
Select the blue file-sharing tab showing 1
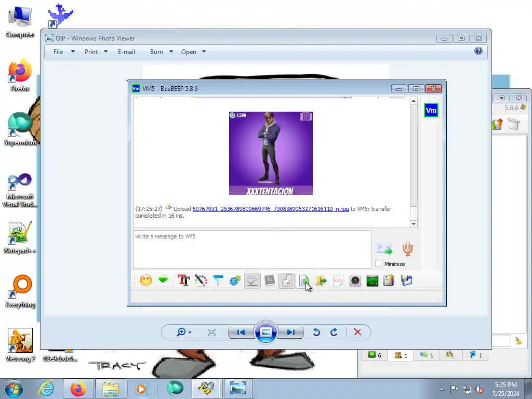click(x=475, y=355)
